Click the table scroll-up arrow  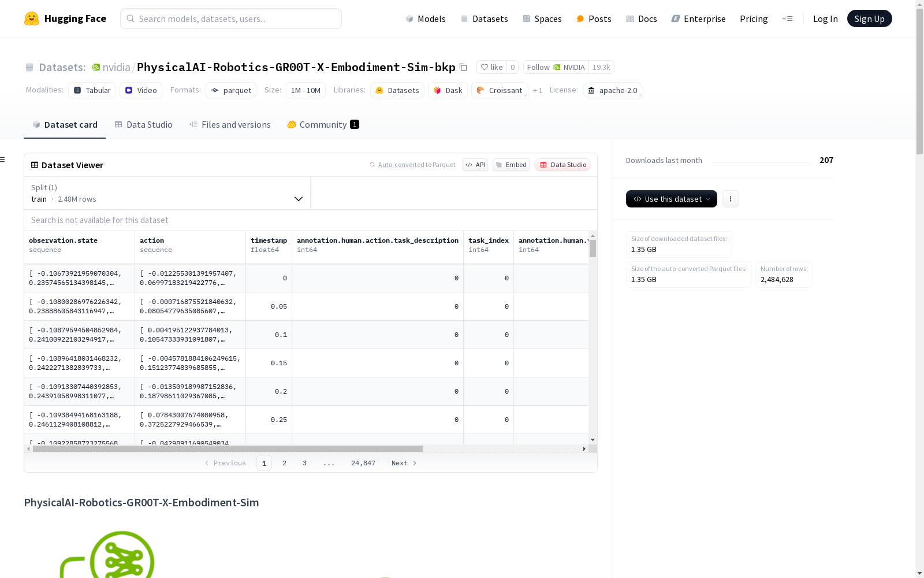pyautogui.click(x=593, y=236)
